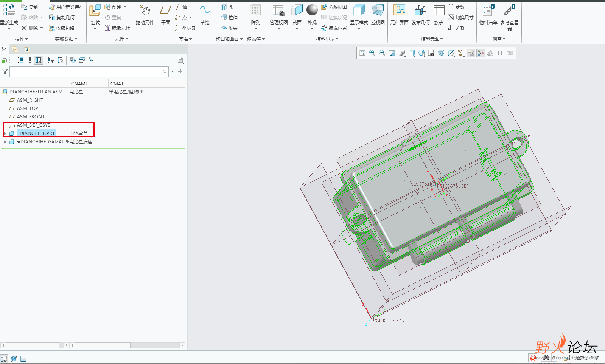Open Component Interface (元件界面)
This screenshot has height=364, width=605.
tap(400, 14)
